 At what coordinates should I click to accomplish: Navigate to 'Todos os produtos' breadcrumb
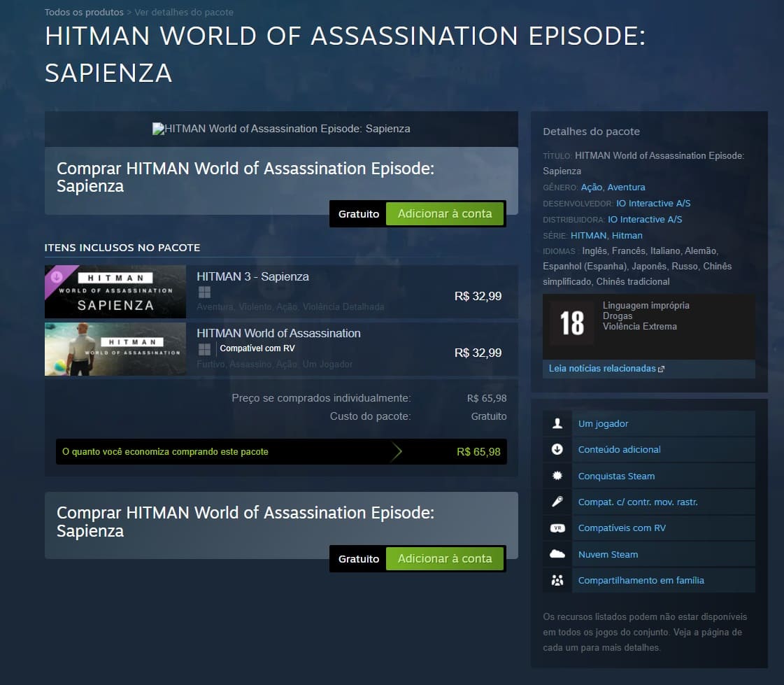tap(84, 12)
